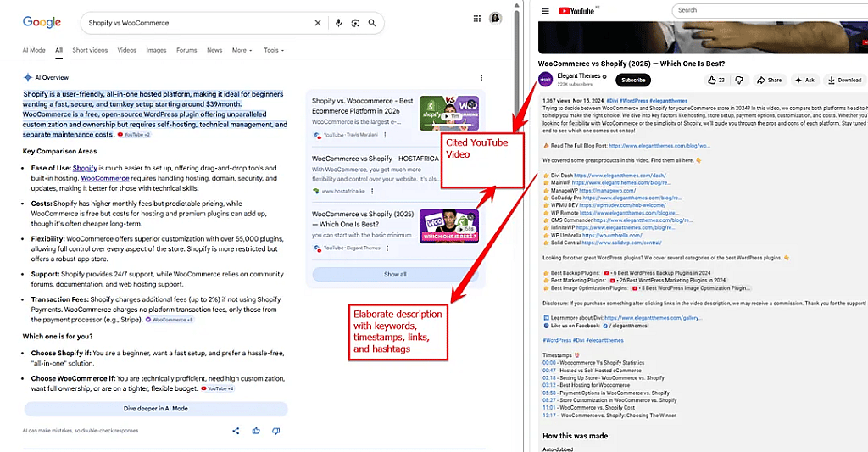Open the WooCommerce link in Ease of Use
Screen dimensions: 868x452
pos(104,178)
